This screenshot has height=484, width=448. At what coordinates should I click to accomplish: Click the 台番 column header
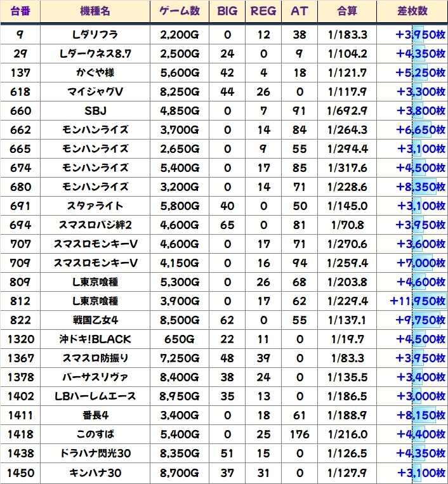20,11
